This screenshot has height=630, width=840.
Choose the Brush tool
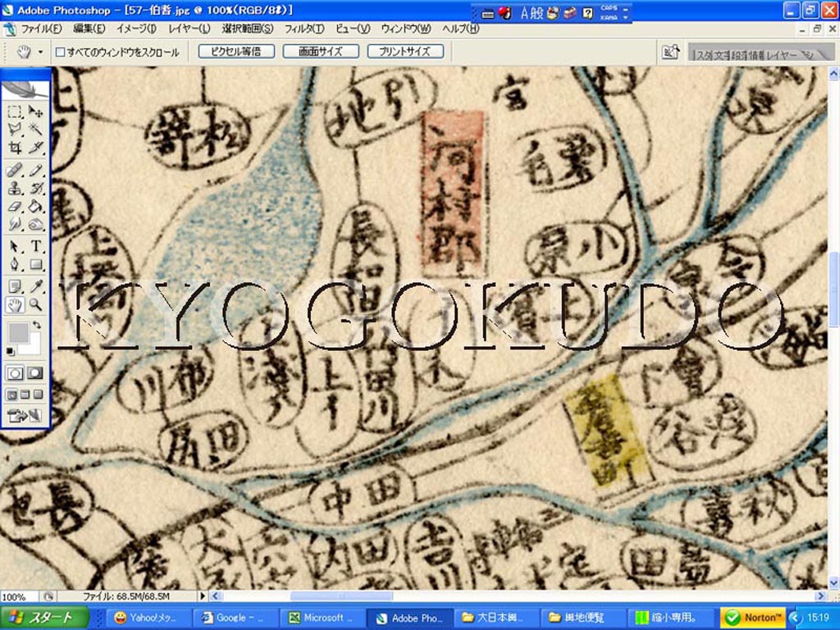35,171
